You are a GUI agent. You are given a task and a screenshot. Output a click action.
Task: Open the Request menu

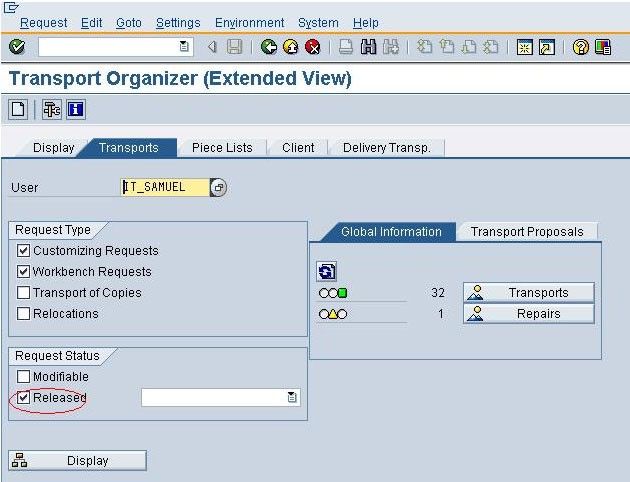[x=43, y=23]
